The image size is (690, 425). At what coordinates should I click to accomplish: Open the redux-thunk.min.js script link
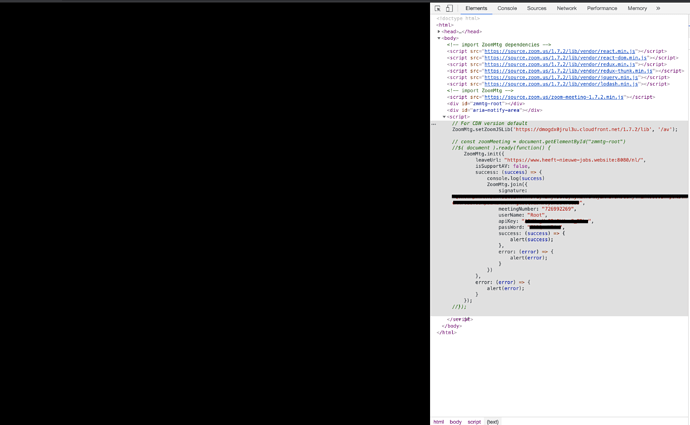(569, 71)
